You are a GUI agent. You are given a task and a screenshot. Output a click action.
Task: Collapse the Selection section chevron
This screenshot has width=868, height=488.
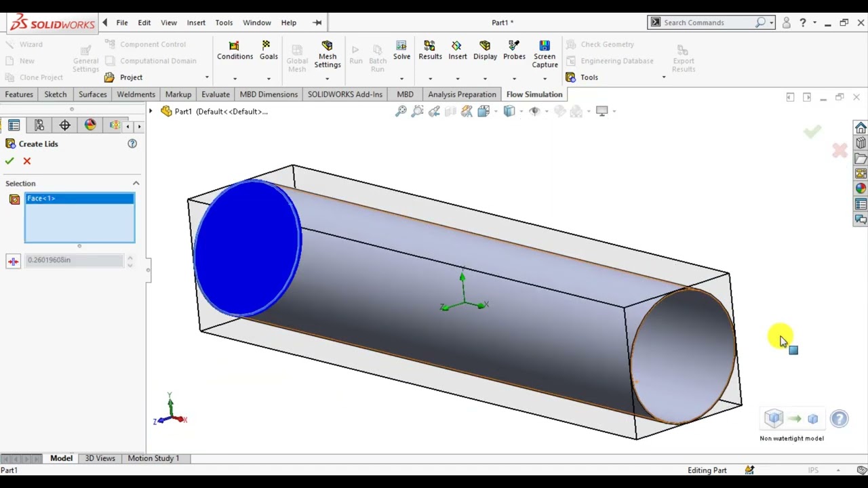tap(136, 183)
